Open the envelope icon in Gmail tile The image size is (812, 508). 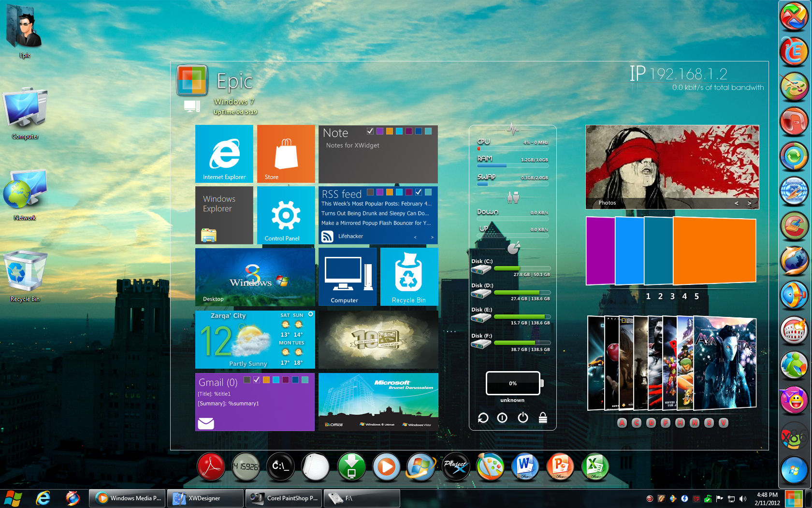[x=206, y=423]
